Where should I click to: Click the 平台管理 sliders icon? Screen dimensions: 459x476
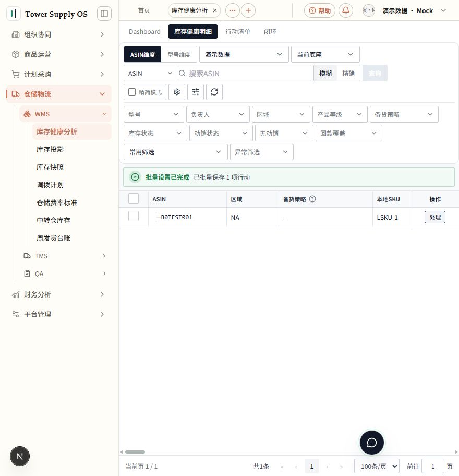tap(16, 314)
